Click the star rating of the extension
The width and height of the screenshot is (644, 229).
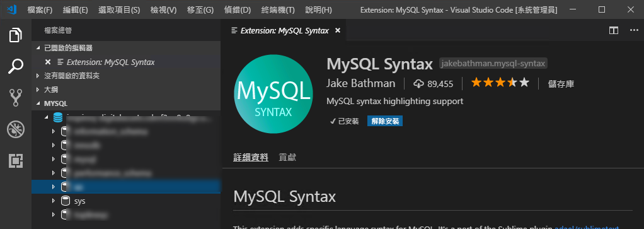(x=500, y=83)
